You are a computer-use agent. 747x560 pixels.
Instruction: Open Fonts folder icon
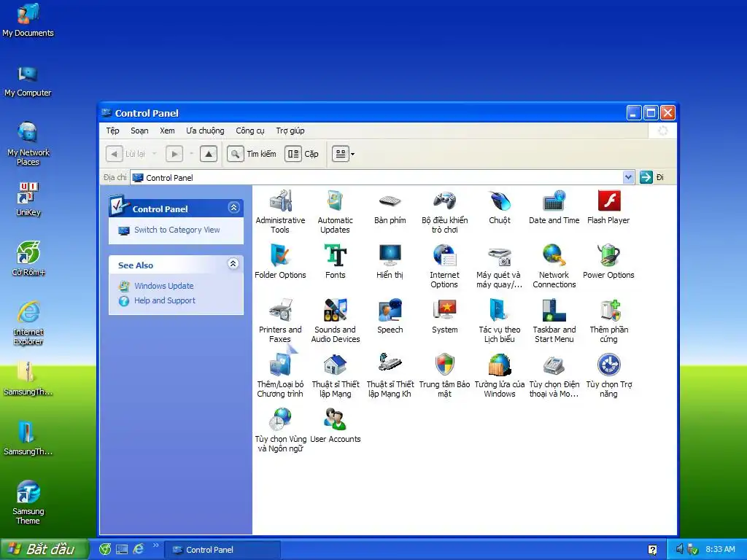click(335, 262)
